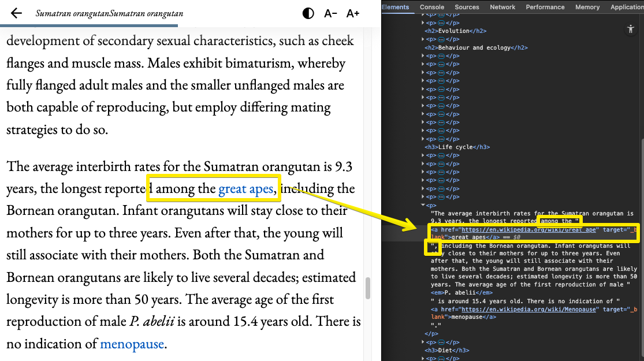
Task: Switch to the Console tab
Action: tap(432, 7)
